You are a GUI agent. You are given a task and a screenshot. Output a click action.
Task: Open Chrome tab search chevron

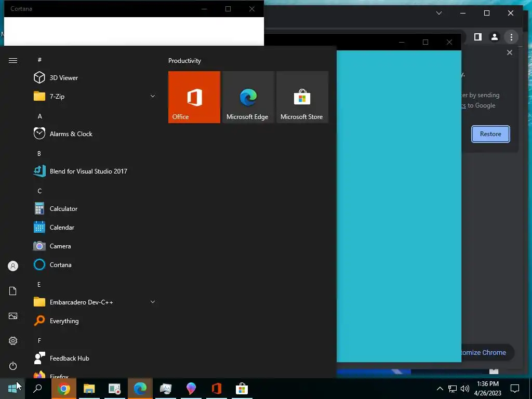[x=439, y=13]
